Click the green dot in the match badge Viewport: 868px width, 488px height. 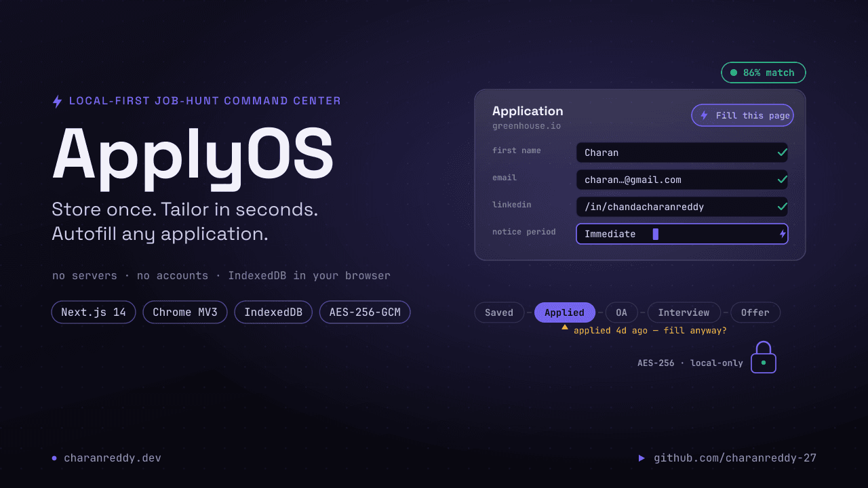pos(734,73)
